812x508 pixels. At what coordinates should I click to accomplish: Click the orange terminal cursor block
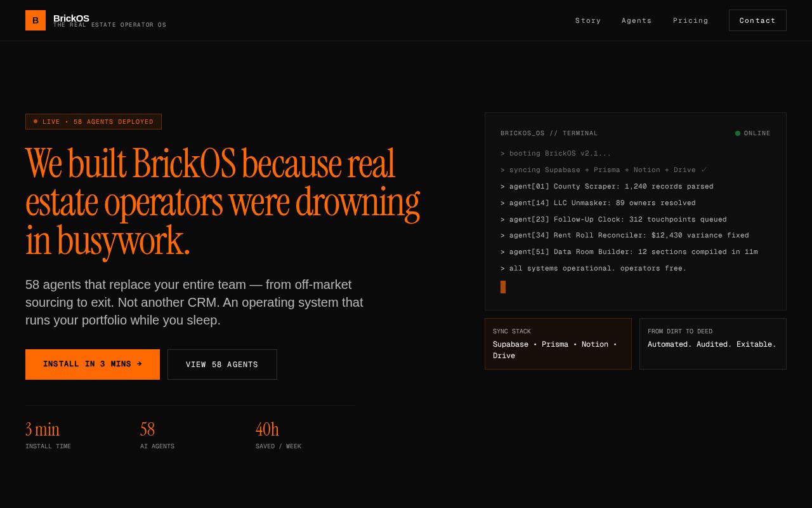pos(503,287)
